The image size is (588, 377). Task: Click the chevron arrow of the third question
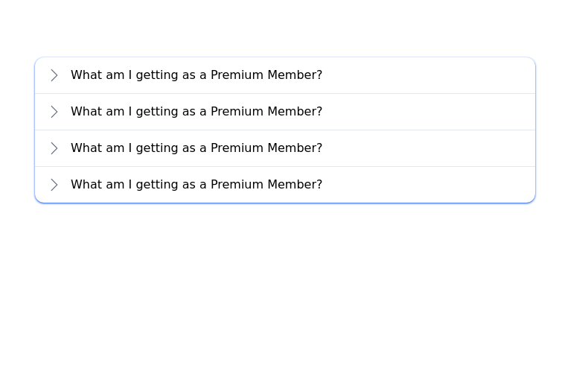point(54,148)
